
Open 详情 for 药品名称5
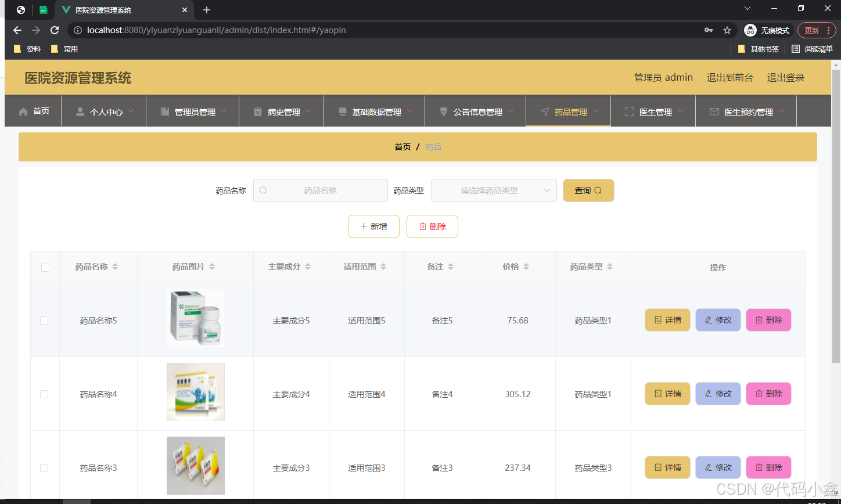[667, 320]
